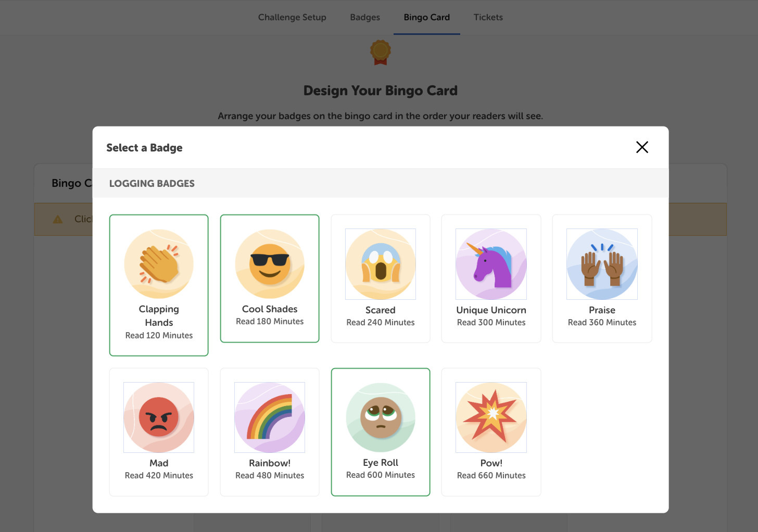
Task: Click the warning triangle in the banner
Action: 58,219
